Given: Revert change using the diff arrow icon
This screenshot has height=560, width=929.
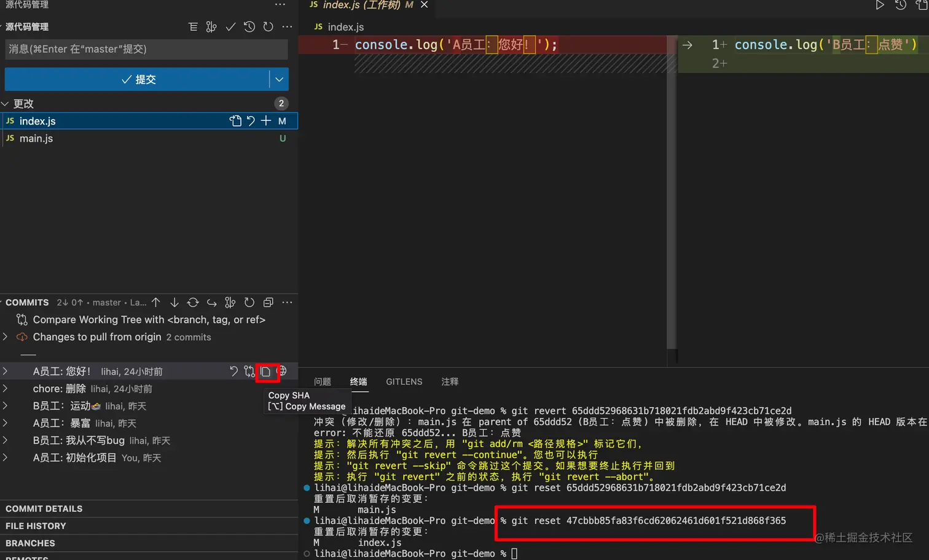Looking at the screenshot, I should pyautogui.click(x=688, y=45).
